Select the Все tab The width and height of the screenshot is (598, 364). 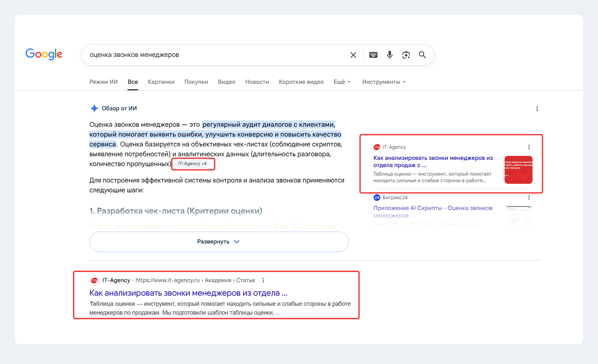click(x=133, y=82)
